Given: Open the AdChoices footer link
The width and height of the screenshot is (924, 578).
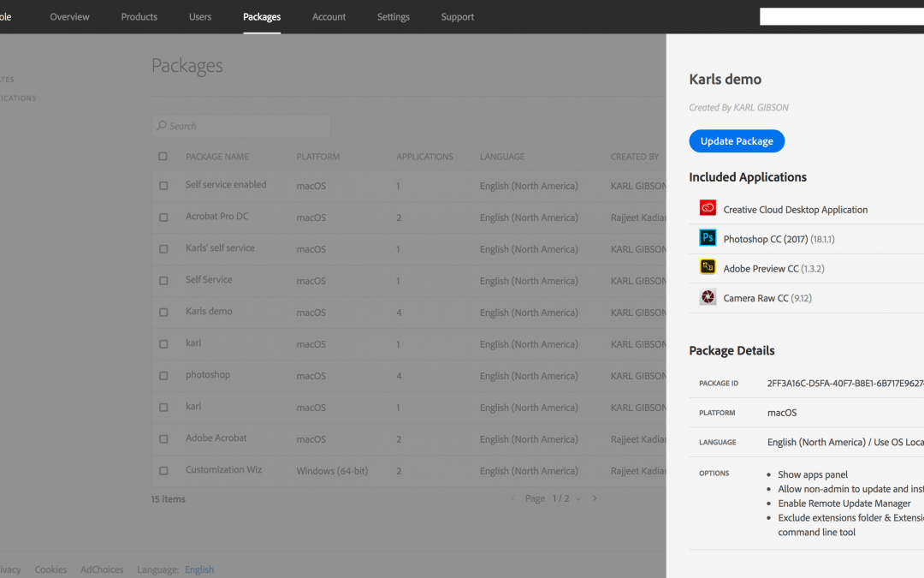Looking at the screenshot, I should pyautogui.click(x=102, y=569).
